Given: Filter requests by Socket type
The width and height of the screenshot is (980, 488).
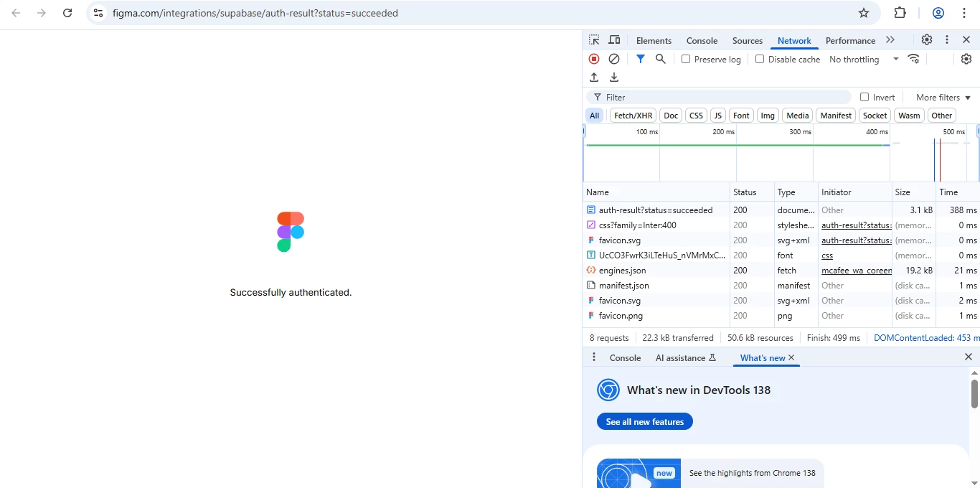Looking at the screenshot, I should 875,116.
